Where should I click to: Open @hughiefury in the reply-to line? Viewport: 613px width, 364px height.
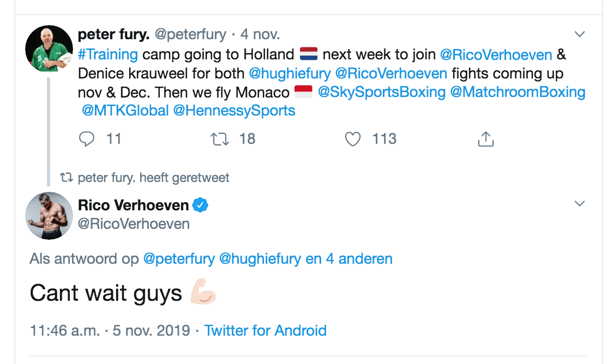260,258
